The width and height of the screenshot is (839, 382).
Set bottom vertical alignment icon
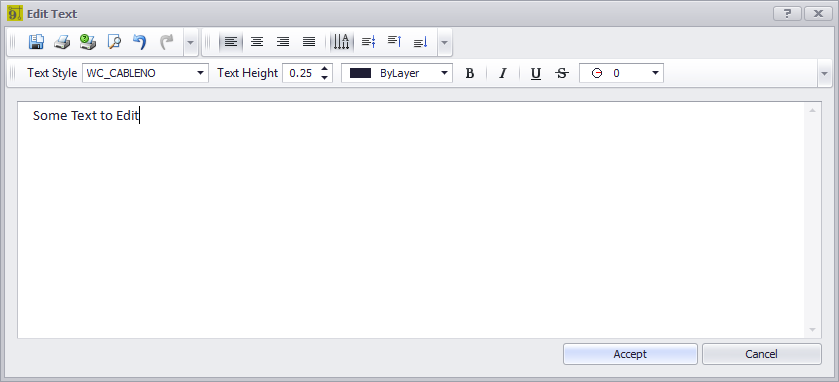421,42
